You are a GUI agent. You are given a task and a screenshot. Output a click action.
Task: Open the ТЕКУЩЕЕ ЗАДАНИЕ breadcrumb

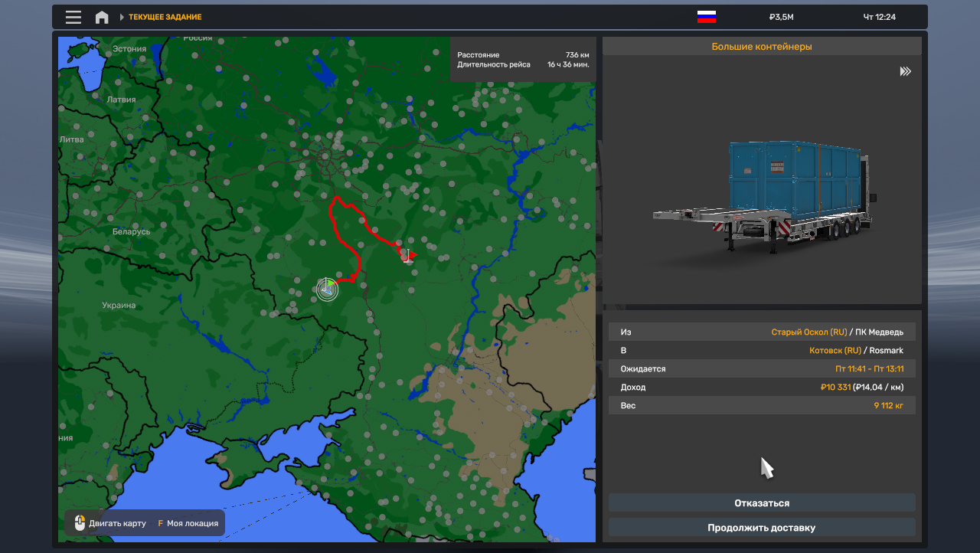(x=165, y=17)
